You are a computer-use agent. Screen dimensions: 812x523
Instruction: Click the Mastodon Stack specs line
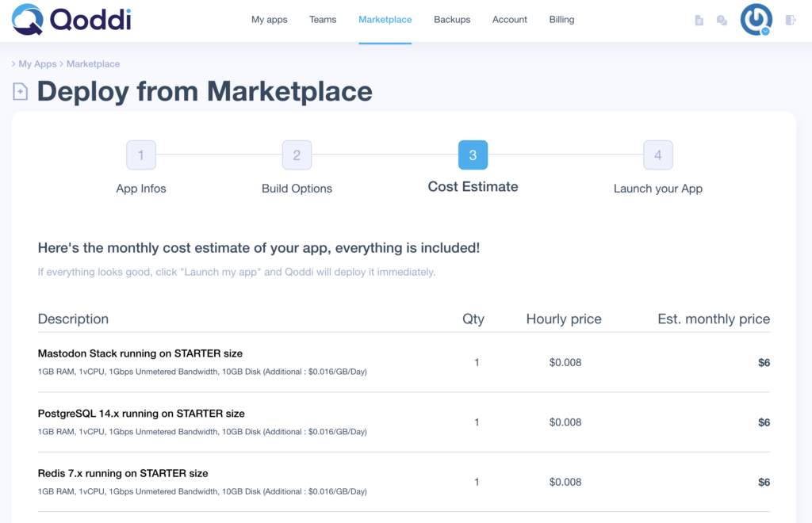click(202, 372)
